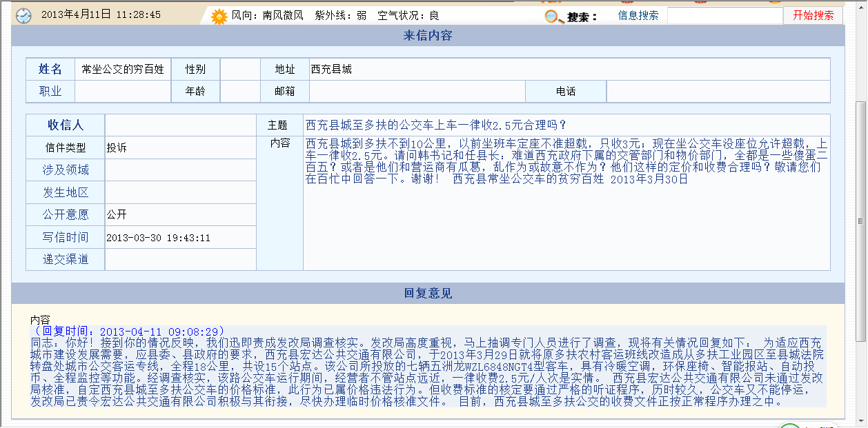Select the subject line about 2.5元 bus fare
This screenshot has width=868, height=428.
click(x=435, y=125)
